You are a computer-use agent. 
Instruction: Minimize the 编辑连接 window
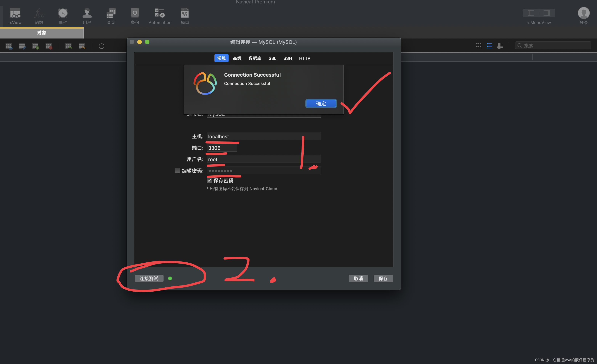pos(140,42)
